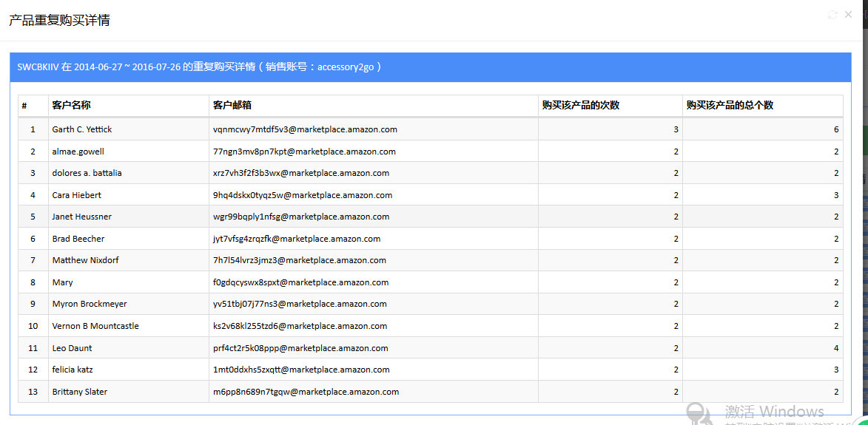Click the refresh icon in dialog header

click(x=832, y=15)
